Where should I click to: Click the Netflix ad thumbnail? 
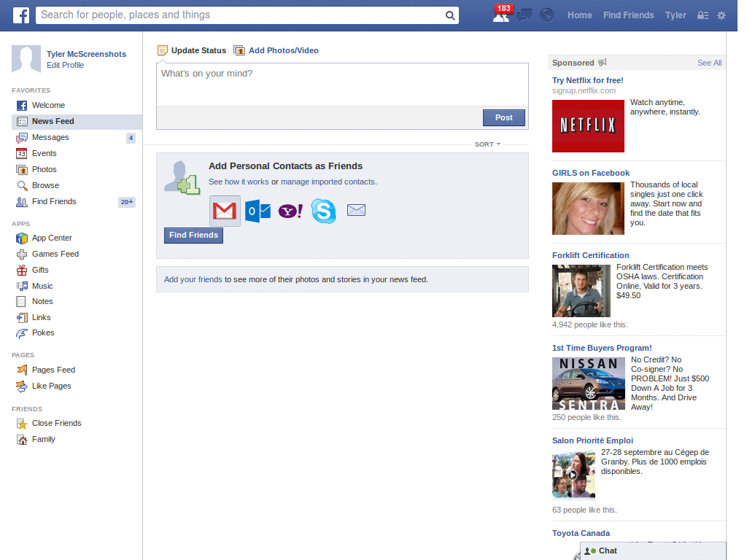point(588,126)
